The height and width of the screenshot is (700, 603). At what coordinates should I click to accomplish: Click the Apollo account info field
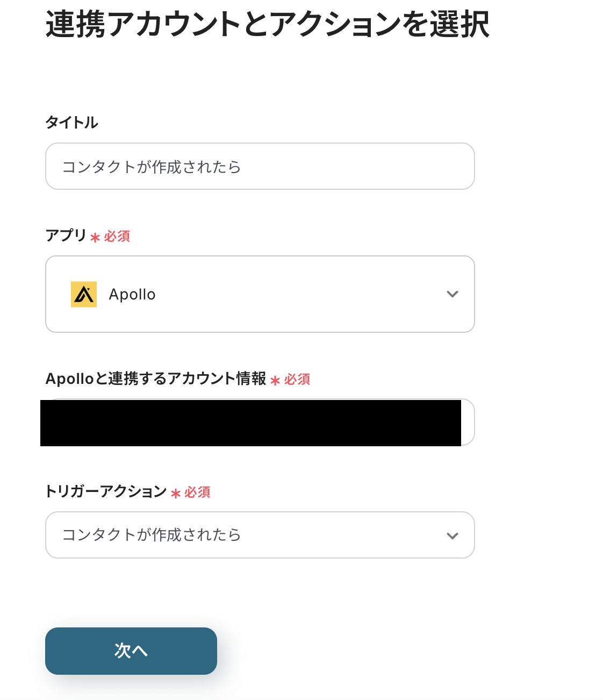pyautogui.click(x=251, y=423)
